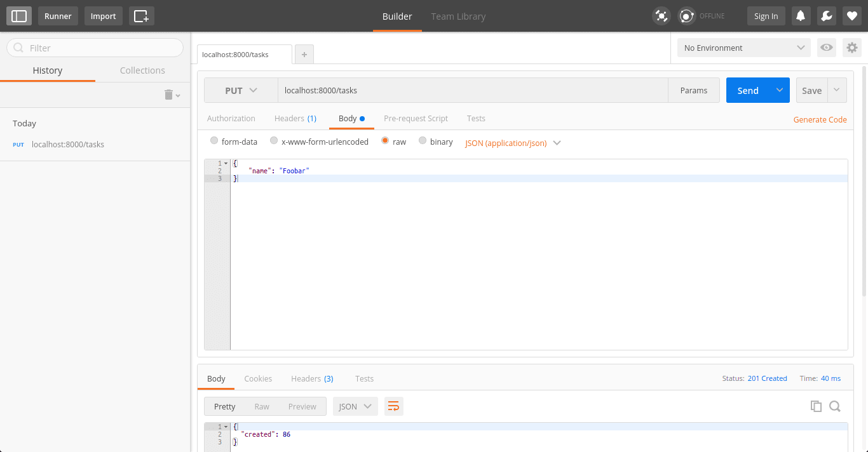
Task: Select the localhost:8000/tasks request tab
Action: tap(245, 55)
